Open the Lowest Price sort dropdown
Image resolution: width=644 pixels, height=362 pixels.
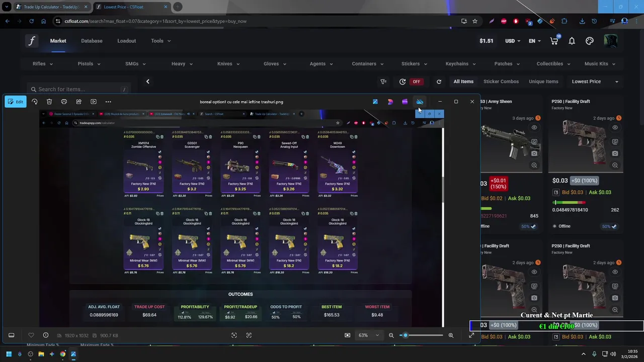click(595, 81)
